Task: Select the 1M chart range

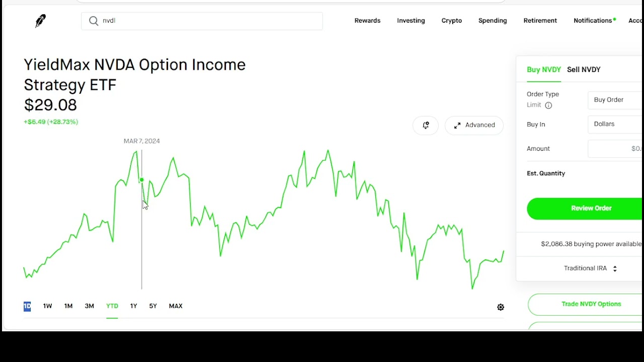Action: [x=68, y=306]
